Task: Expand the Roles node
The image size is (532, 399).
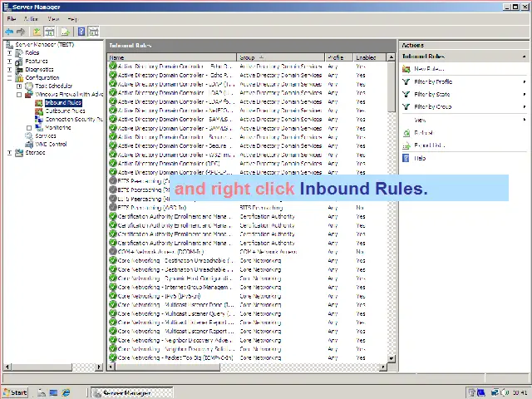Action: click(x=9, y=53)
